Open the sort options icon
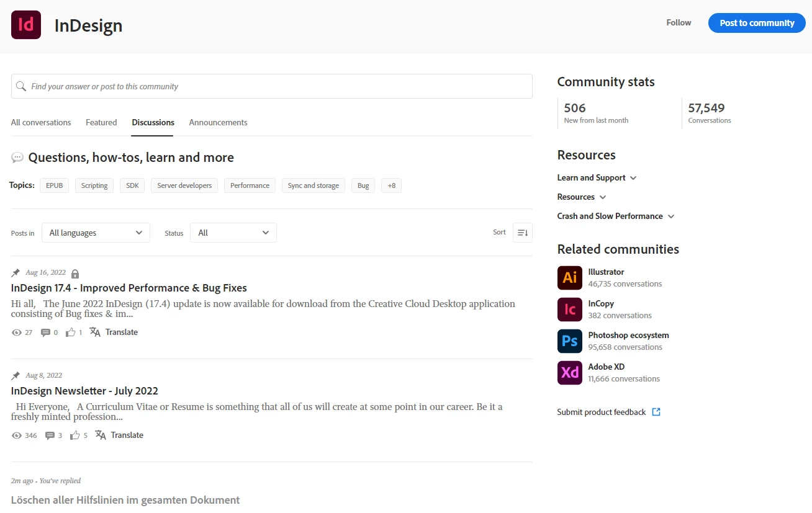 tap(523, 233)
